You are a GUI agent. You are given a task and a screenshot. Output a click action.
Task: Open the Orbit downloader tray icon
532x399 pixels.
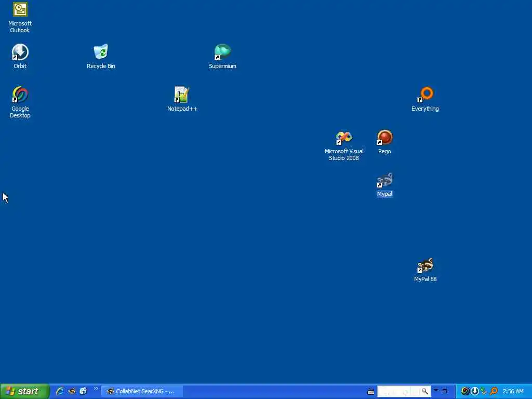[x=475, y=391]
